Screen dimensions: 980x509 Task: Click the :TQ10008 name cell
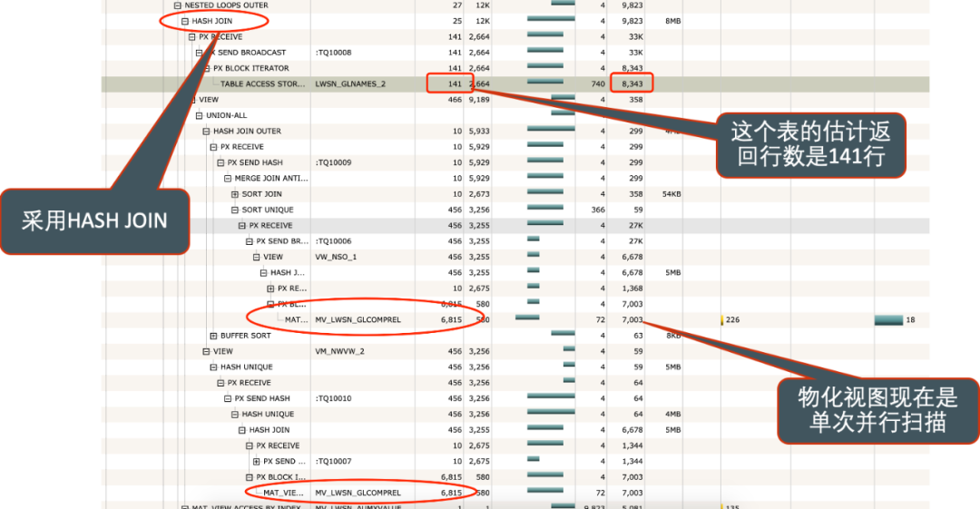pyautogui.click(x=333, y=53)
